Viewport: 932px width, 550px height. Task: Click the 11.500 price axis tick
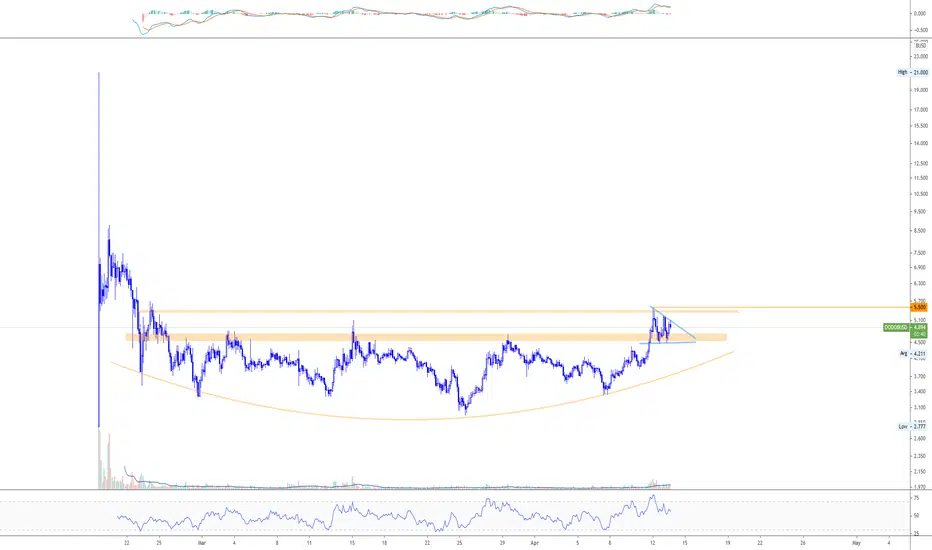click(x=920, y=178)
